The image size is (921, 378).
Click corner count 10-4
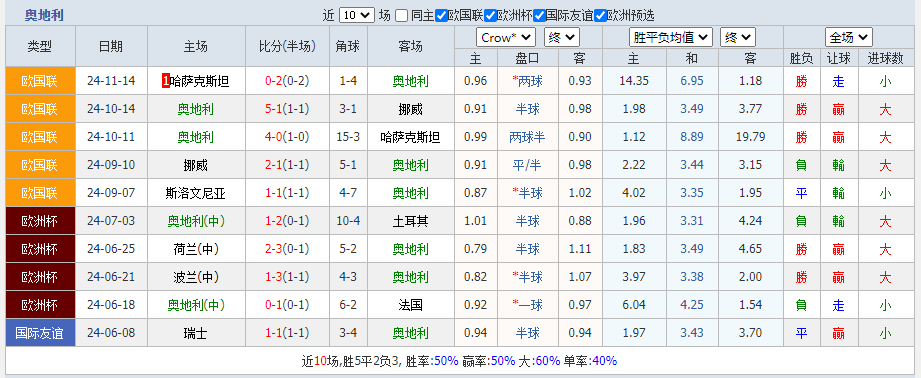tap(349, 221)
